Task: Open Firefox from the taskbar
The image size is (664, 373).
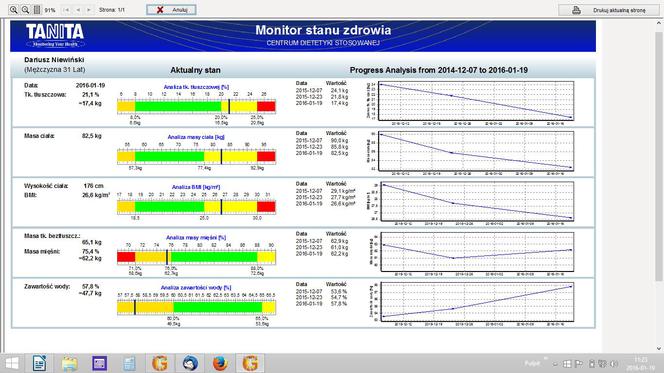Action: pos(220,363)
